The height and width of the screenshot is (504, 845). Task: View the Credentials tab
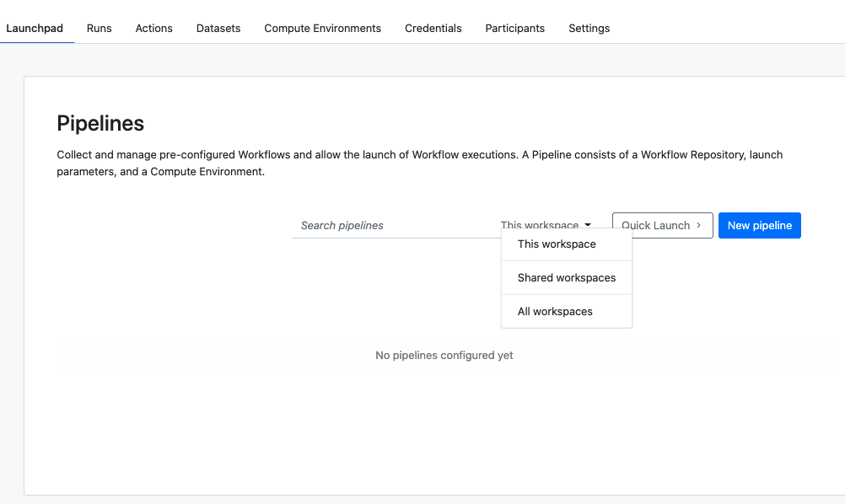(433, 28)
